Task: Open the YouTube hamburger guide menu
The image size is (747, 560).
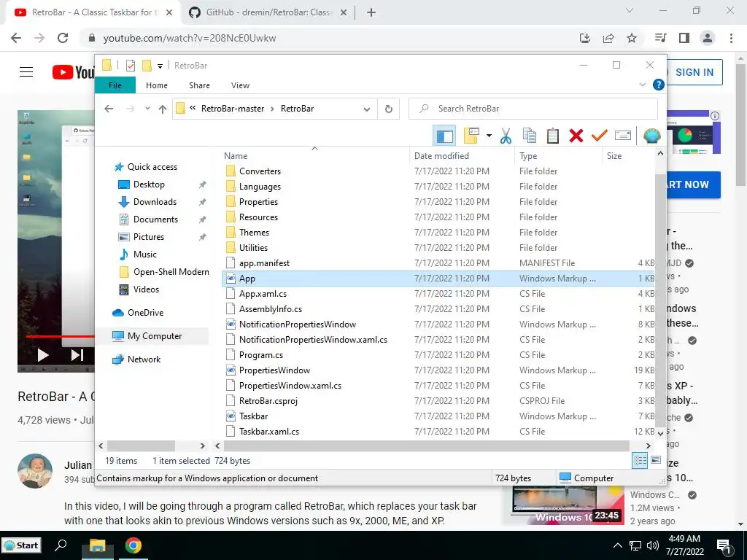Action: click(26, 72)
